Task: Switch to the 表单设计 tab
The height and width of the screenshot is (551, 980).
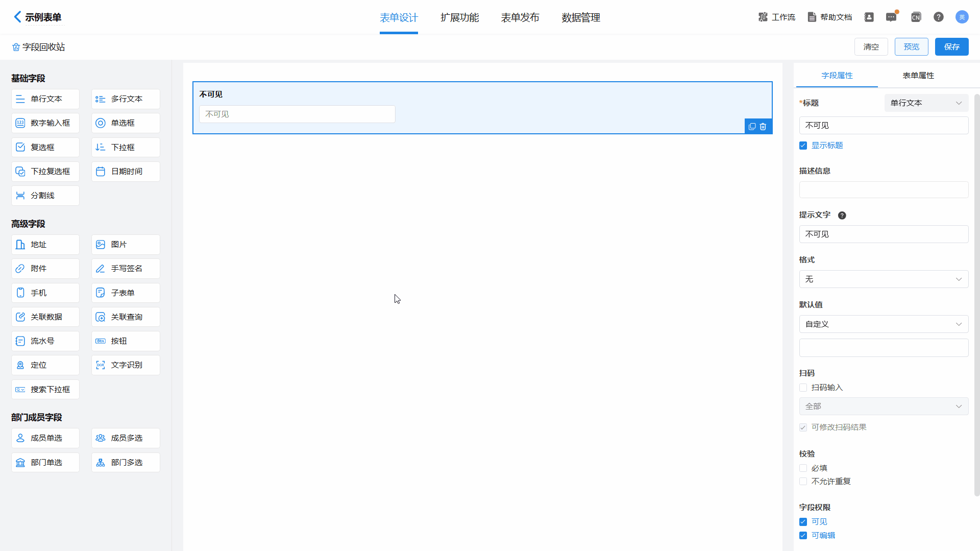Action: coord(399,17)
